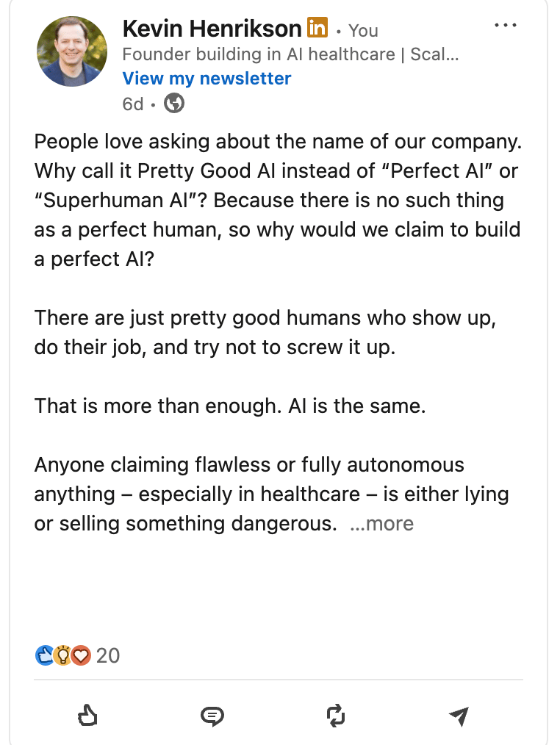Click the lightbulb insightful reaction icon

point(63,655)
